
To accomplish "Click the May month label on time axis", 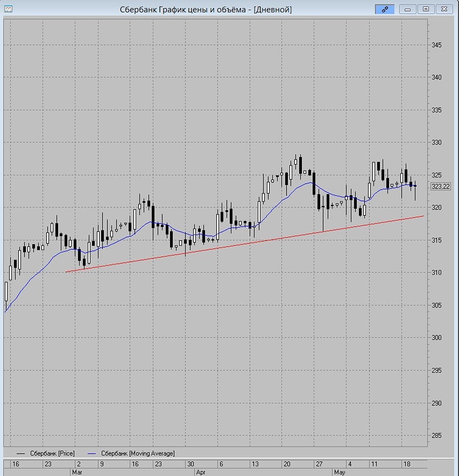I will click(340, 472).
